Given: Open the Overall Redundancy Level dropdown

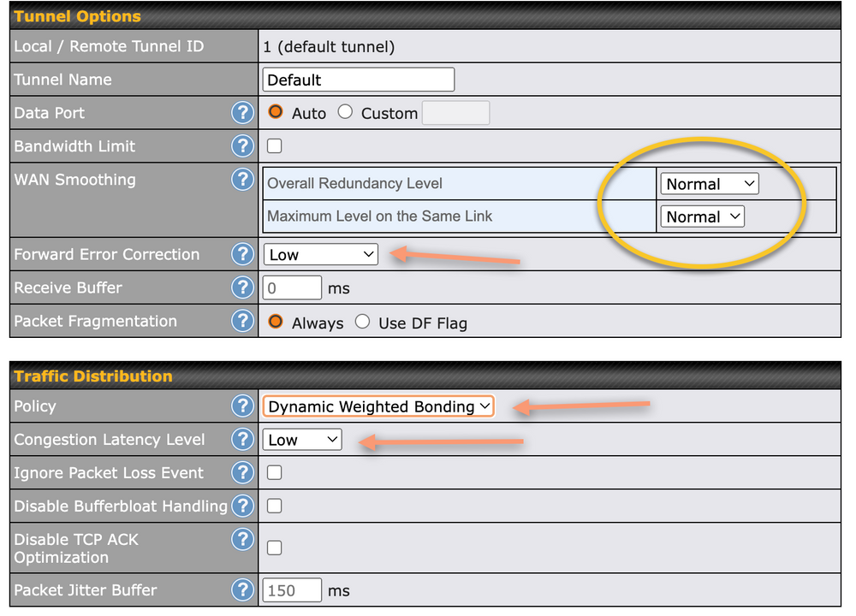Looking at the screenshot, I should click(x=709, y=183).
